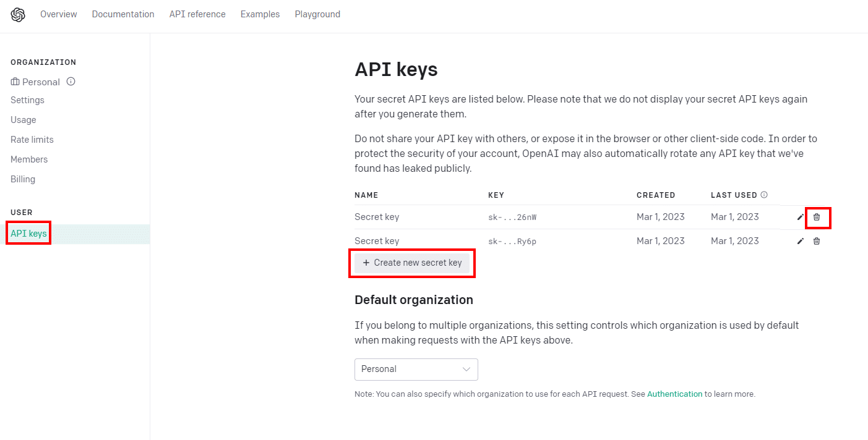Viewport: 868px width, 440px height.
Task: Click the info icon next to Personal
Action: (x=71, y=82)
